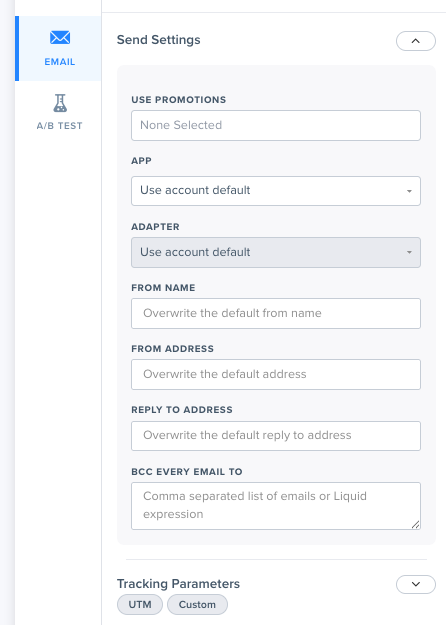
Task: Open the Adapter dropdown arrow
Action: pyautogui.click(x=409, y=252)
